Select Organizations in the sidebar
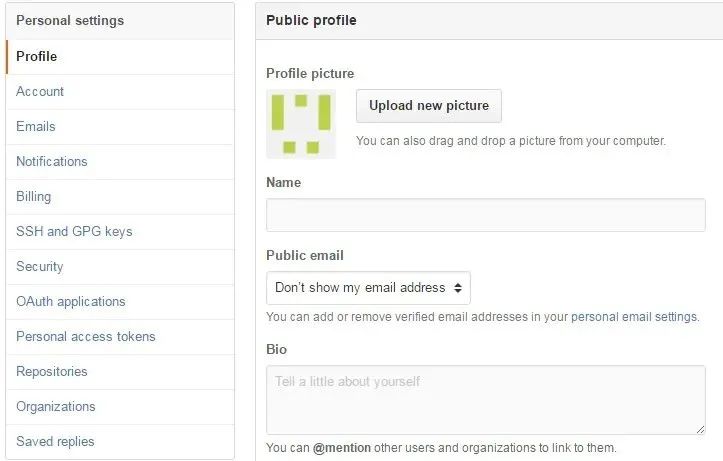The image size is (723, 461). tap(56, 407)
